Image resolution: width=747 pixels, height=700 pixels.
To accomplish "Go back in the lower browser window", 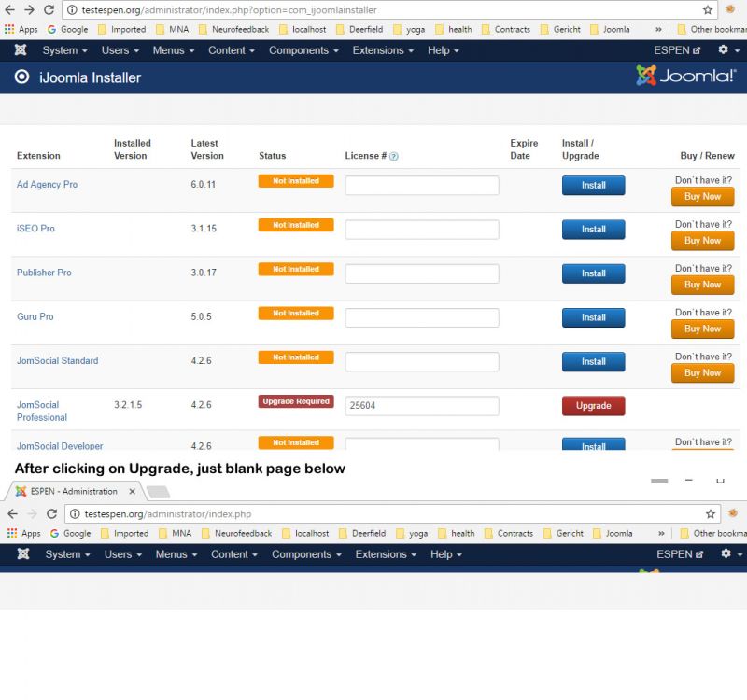I will [13, 514].
